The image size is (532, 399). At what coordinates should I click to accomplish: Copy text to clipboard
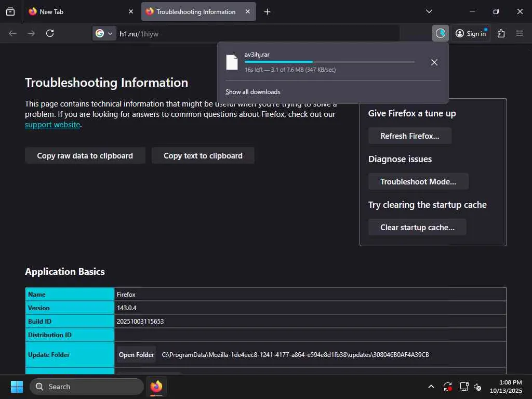point(203,156)
